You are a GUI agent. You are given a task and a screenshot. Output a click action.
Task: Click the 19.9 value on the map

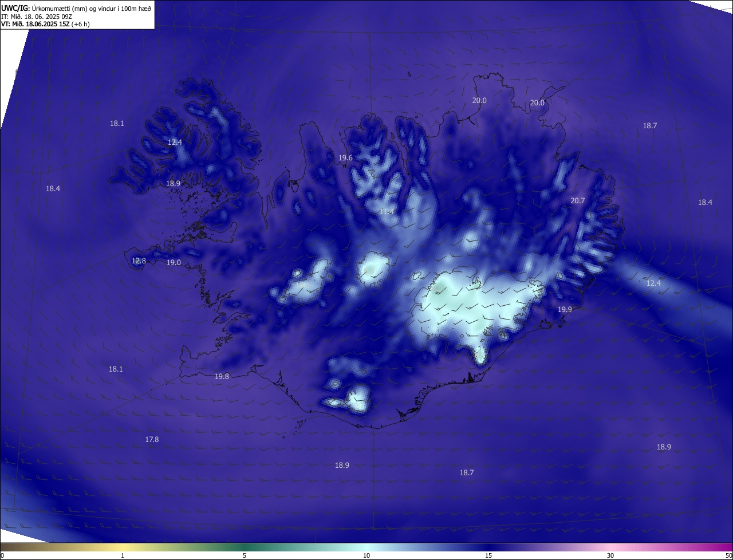click(565, 309)
